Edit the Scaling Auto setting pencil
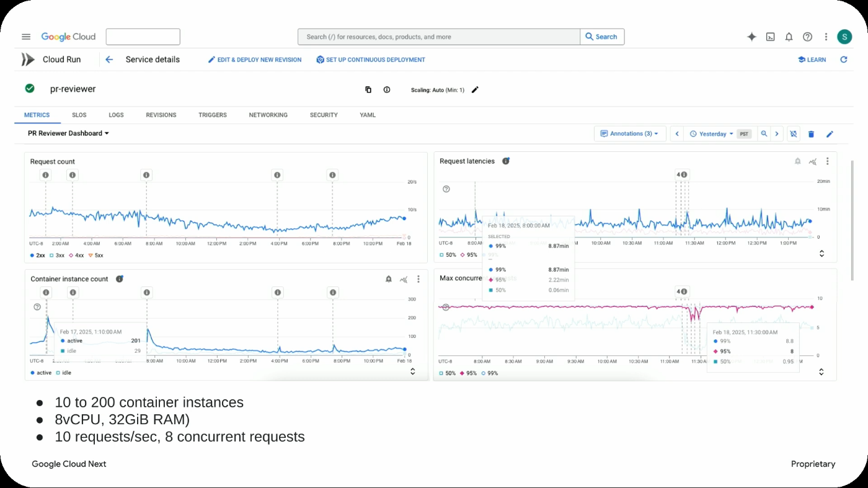Viewport: 868px width, 488px height. point(475,89)
